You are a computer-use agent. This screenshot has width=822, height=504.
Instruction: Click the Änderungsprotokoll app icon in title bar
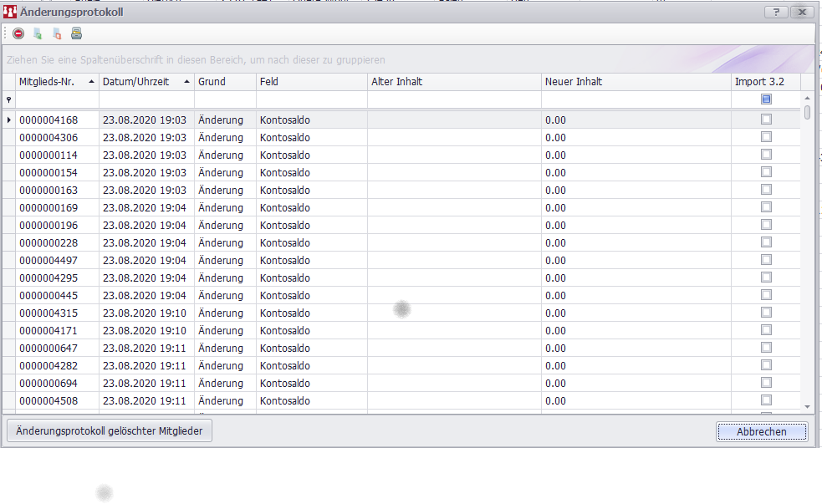(x=11, y=12)
